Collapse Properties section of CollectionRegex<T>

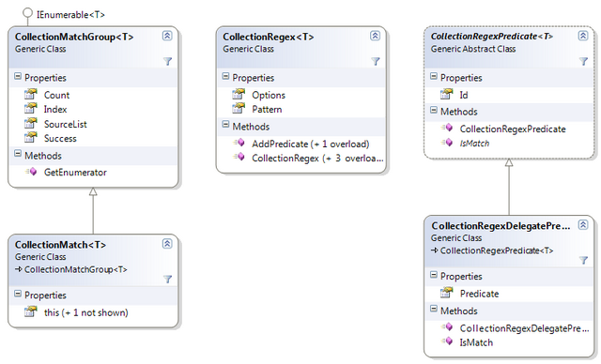225,76
